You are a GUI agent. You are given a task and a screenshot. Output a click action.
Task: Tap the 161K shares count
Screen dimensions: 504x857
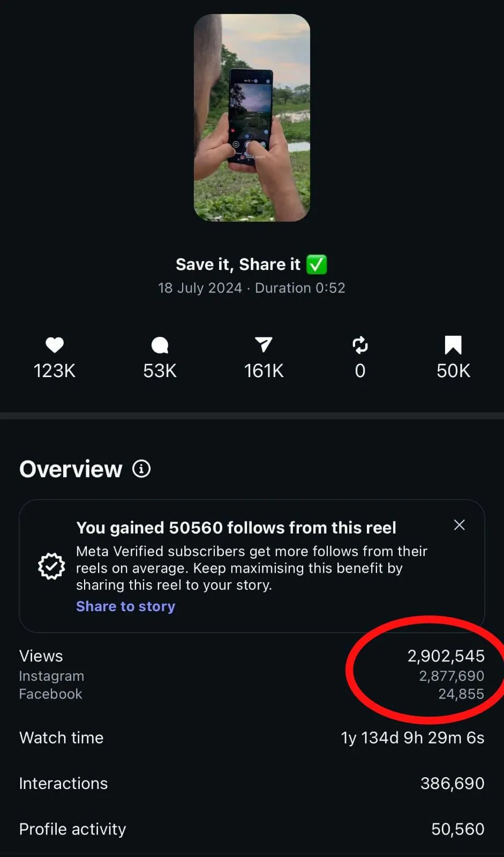(264, 371)
